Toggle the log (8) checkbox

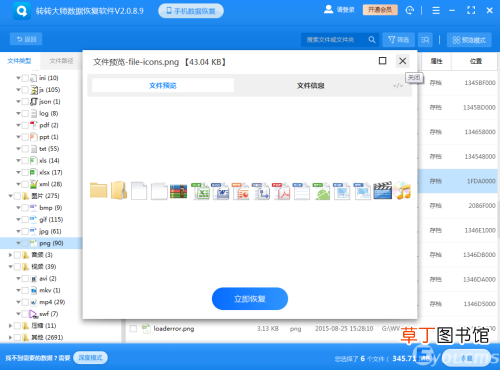[25, 114]
